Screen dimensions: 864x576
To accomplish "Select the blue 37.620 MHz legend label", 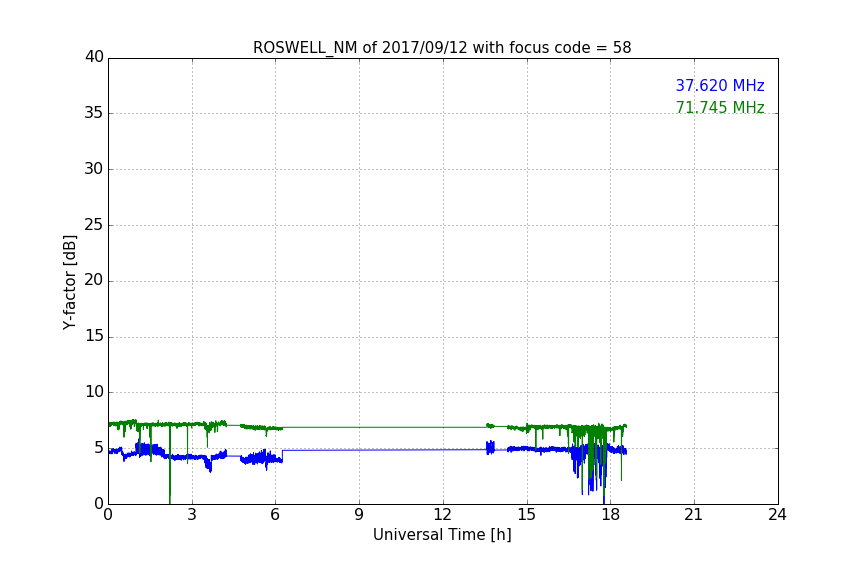I will (720, 86).
